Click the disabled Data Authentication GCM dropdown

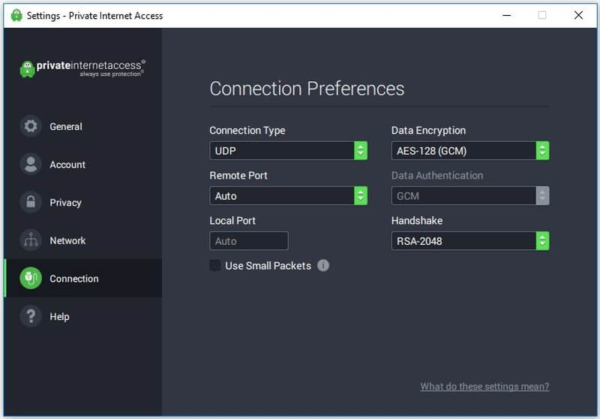coord(470,196)
